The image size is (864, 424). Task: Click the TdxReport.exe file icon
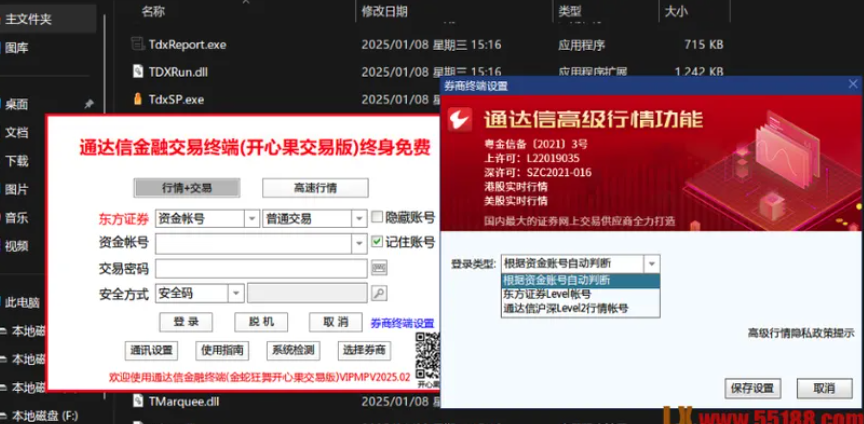click(x=138, y=44)
